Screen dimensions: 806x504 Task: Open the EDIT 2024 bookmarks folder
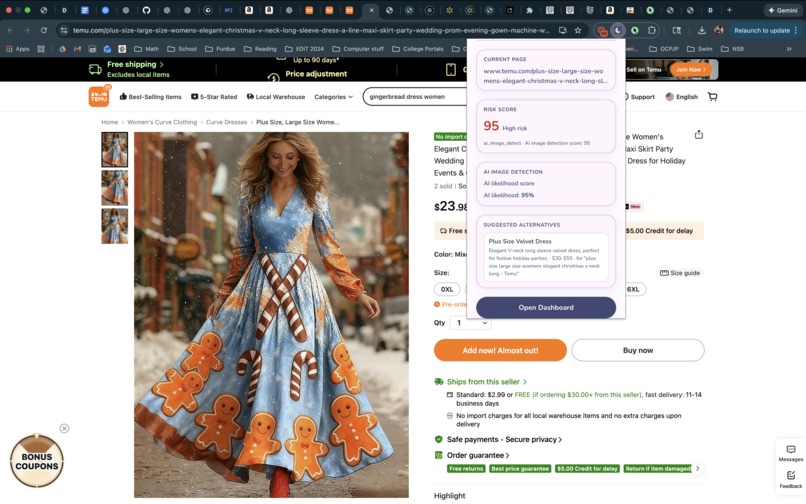tap(304, 49)
